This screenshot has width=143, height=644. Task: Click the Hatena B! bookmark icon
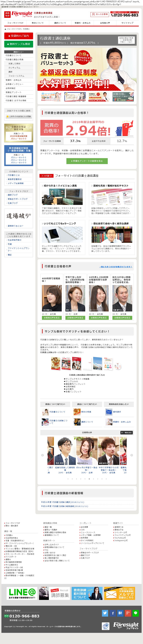pyautogui.click(x=120, y=613)
